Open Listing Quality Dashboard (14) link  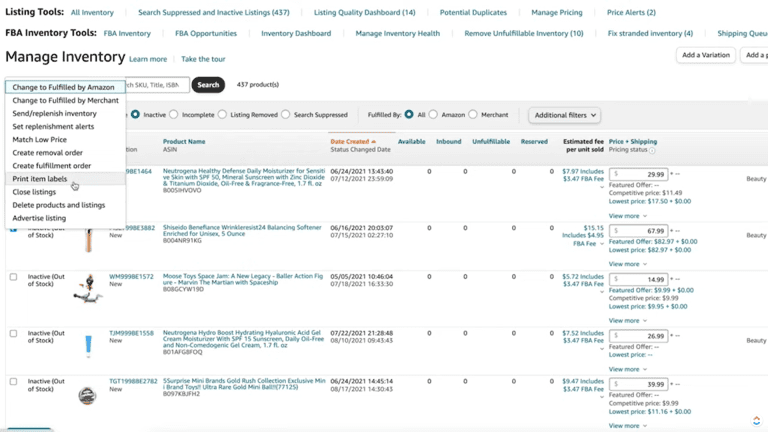click(364, 12)
